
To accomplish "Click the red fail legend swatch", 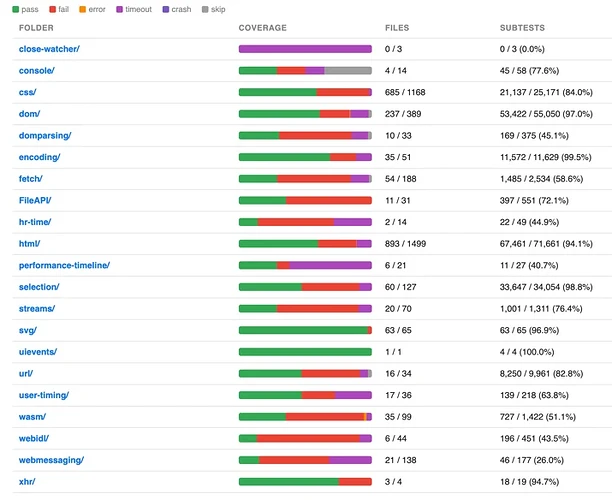I will pos(53,9).
